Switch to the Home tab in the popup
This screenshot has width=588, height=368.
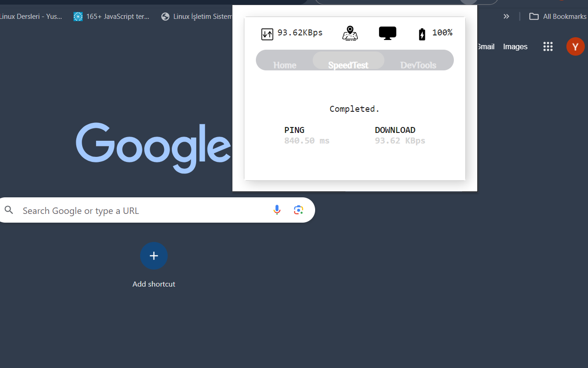click(284, 65)
